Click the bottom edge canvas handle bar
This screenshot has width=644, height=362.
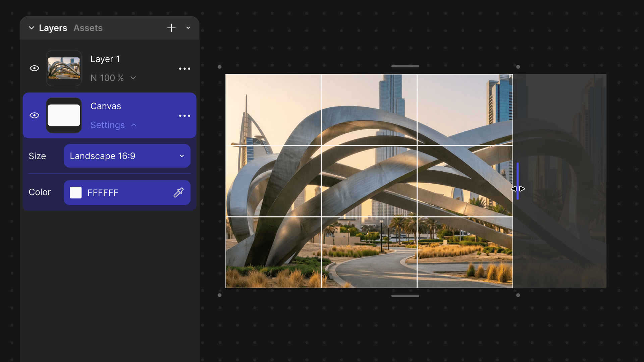pyautogui.click(x=405, y=296)
